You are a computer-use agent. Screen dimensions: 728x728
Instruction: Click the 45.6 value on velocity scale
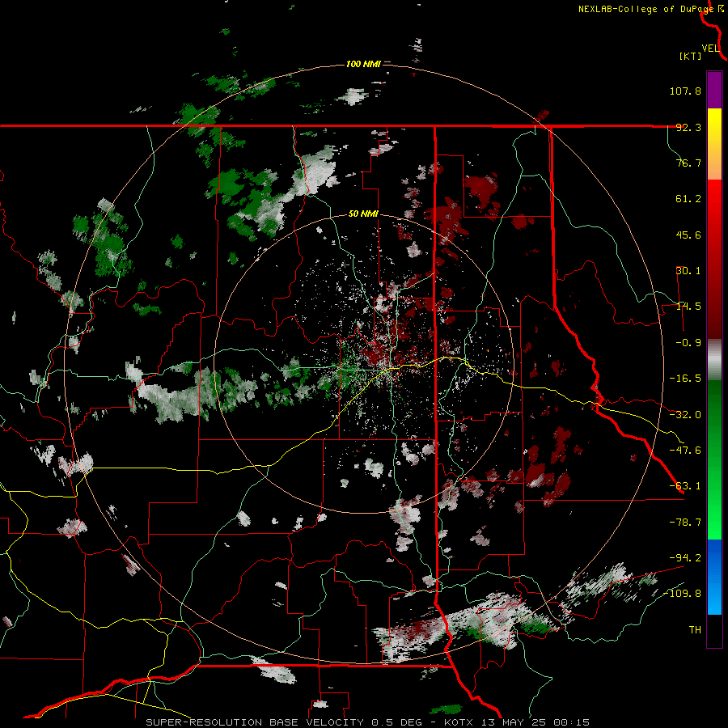pos(688,235)
